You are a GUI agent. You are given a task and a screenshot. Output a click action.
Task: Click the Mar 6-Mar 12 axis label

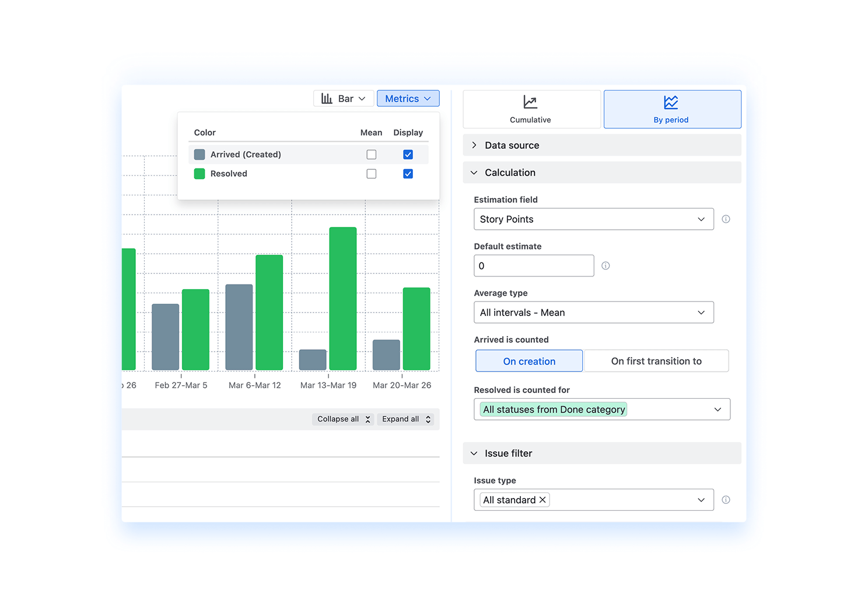tap(255, 385)
